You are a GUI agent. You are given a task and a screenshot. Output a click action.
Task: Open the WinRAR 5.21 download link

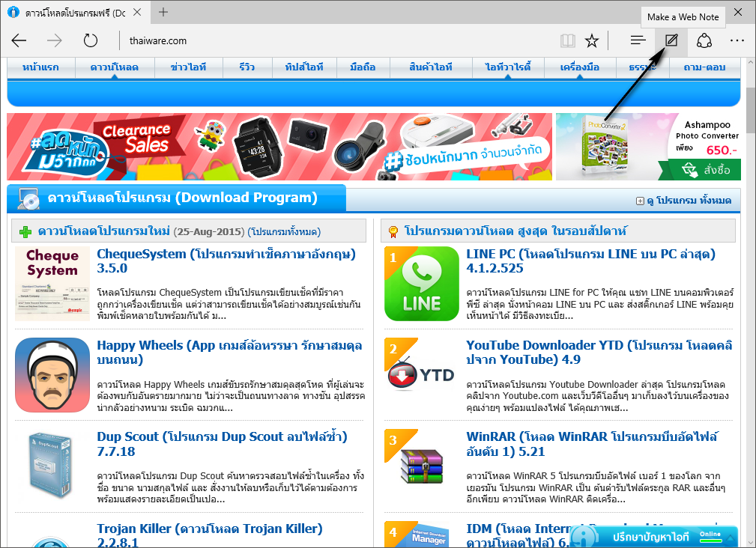(x=592, y=444)
